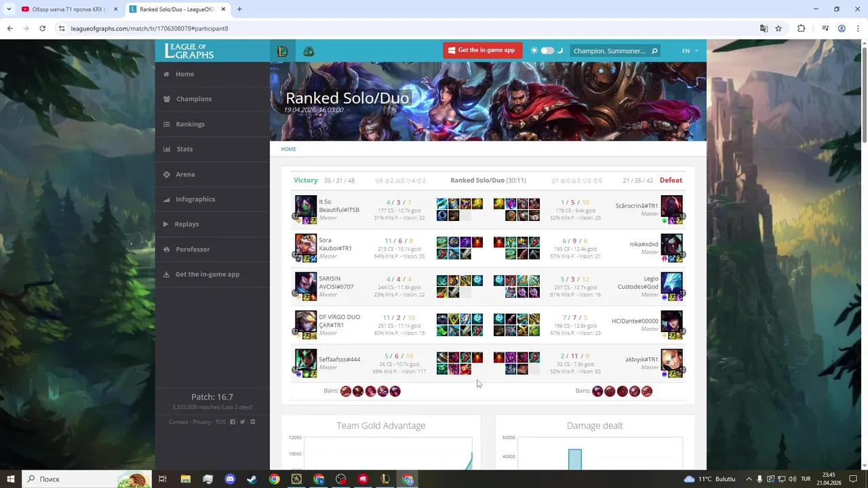
Task: Click the search magnifier icon
Action: (x=654, y=51)
